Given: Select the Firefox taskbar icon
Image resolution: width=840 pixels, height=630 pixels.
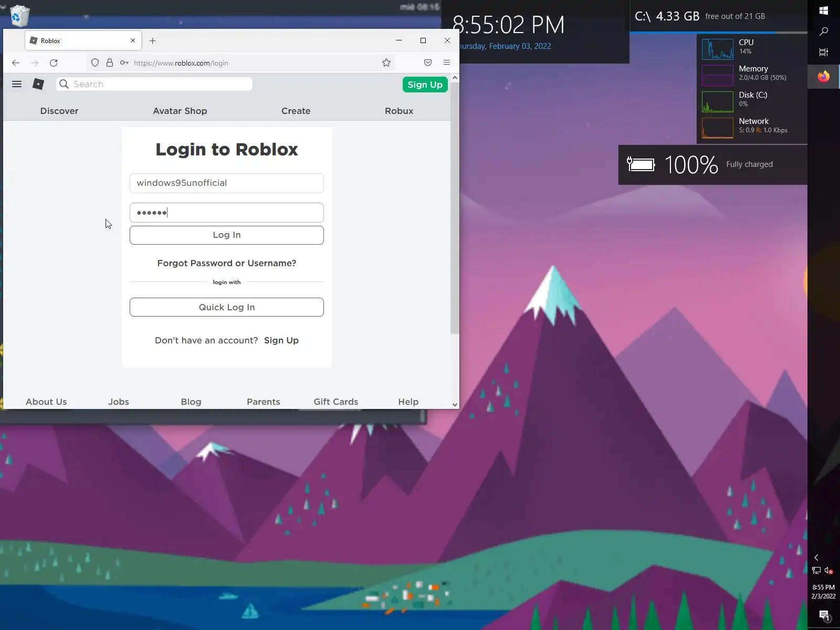Looking at the screenshot, I should [x=824, y=77].
